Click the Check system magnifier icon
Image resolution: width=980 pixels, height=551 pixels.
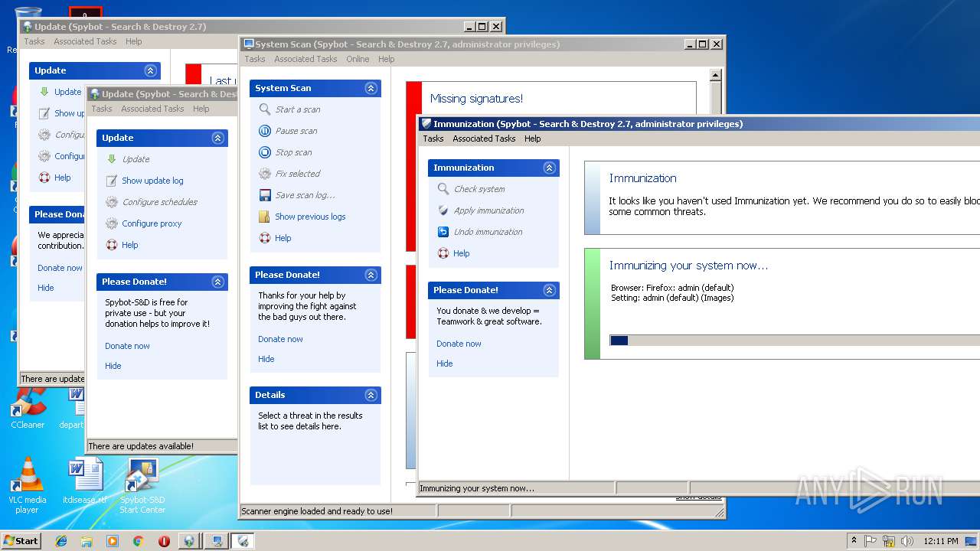(x=443, y=189)
